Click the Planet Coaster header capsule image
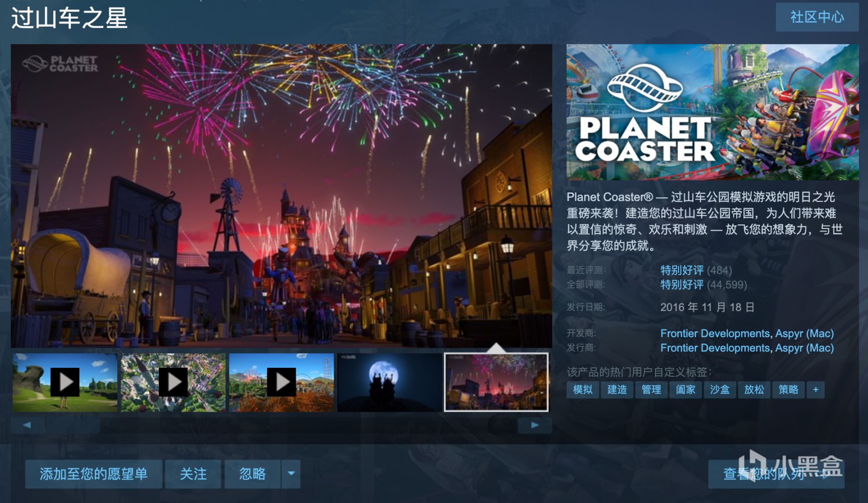The width and height of the screenshot is (868, 503). click(x=712, y=112)
